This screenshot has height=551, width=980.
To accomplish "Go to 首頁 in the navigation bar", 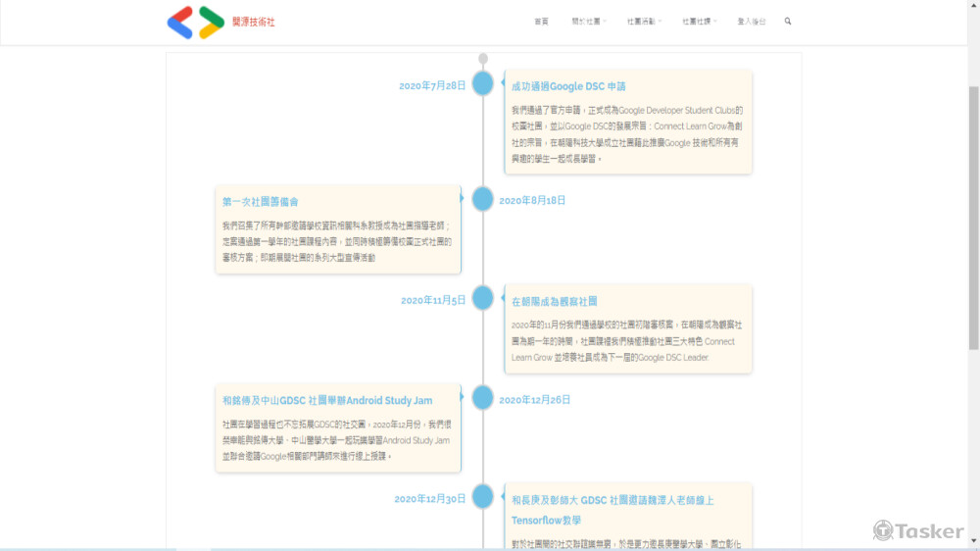I will pos(541,22).
